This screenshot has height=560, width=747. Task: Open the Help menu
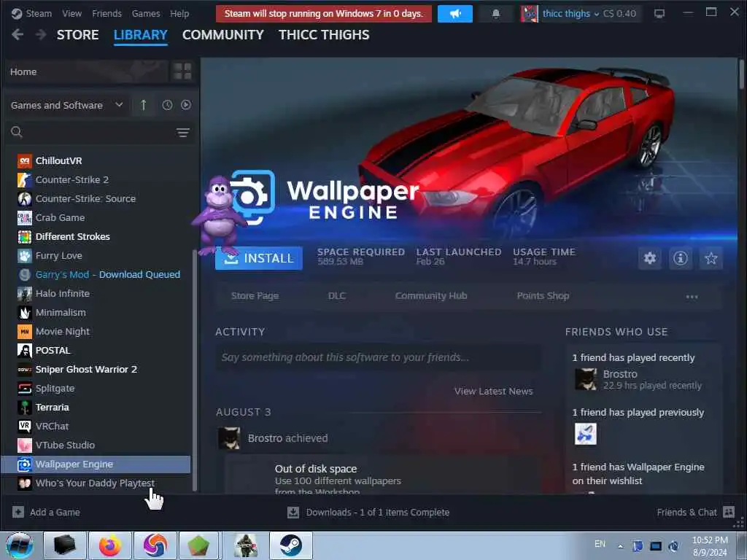[x=179, y=13]
